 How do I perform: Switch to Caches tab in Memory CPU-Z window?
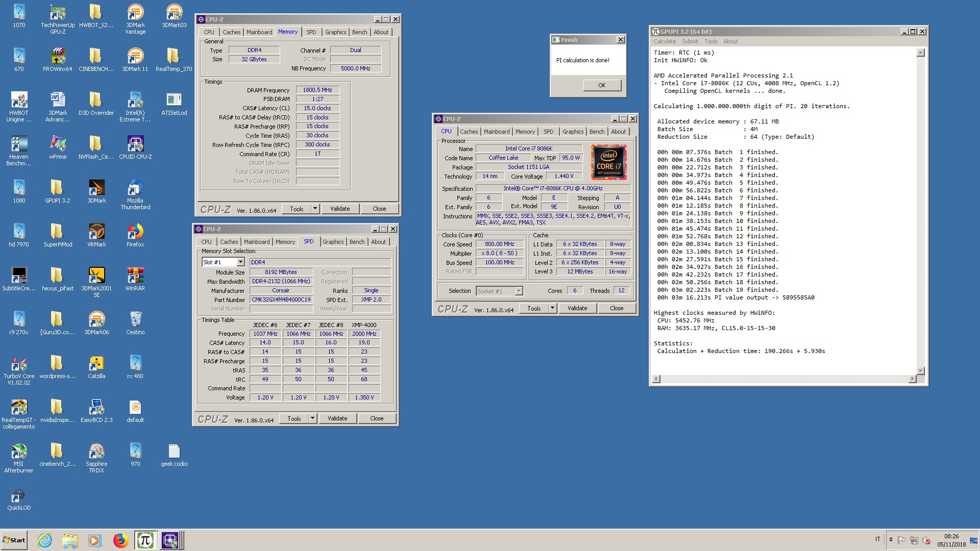tap(231, 32)
